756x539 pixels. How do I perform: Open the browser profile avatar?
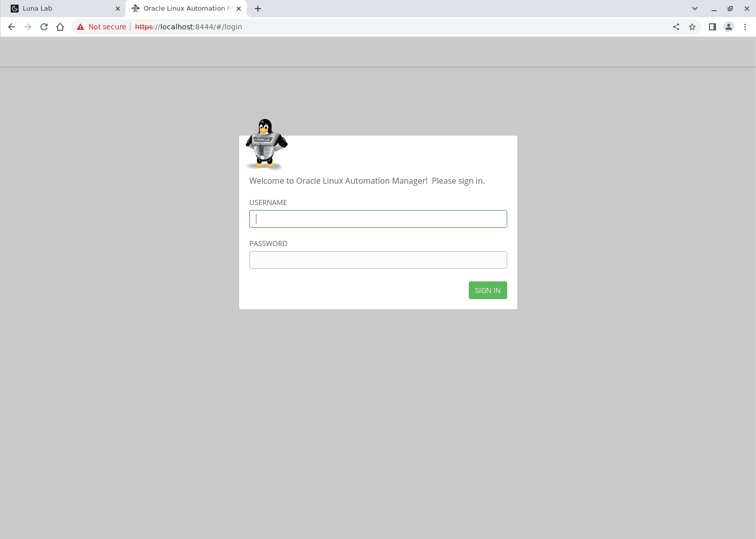(729, 27)
